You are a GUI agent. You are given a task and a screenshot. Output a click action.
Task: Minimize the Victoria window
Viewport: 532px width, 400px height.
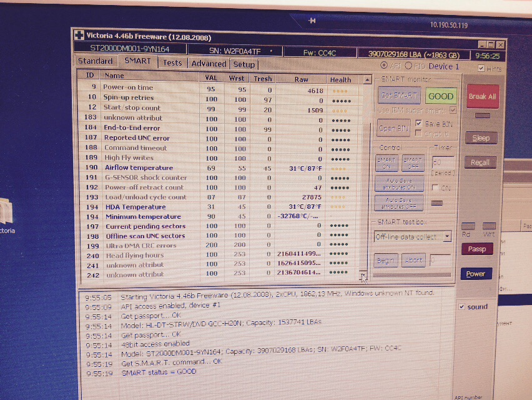[482, 44]
